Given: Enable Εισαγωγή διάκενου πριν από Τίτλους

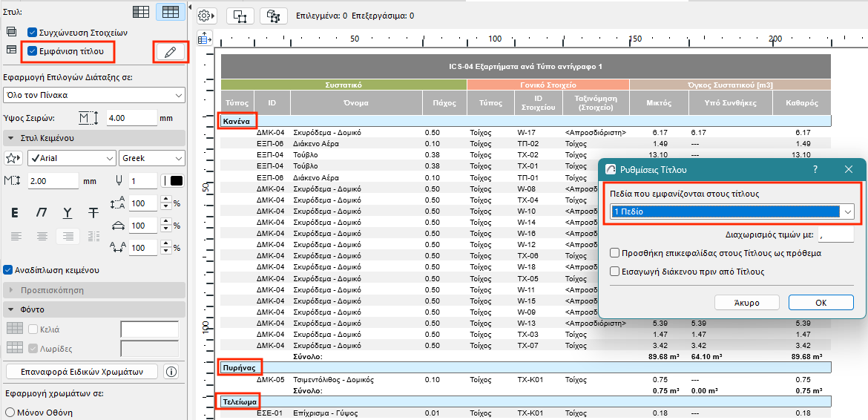Looking at the screenshot, I should [614, 272].
